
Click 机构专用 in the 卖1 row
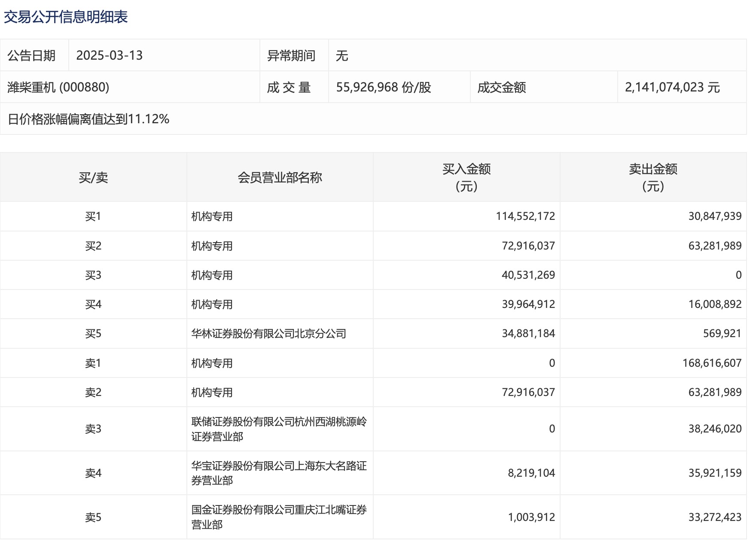coord(212,363)
